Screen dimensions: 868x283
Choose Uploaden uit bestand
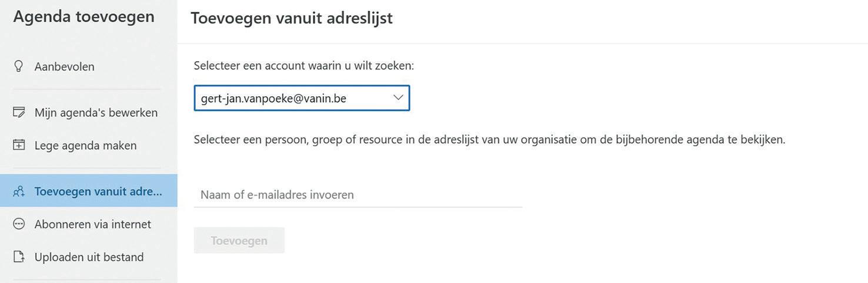tap(89, 257)
